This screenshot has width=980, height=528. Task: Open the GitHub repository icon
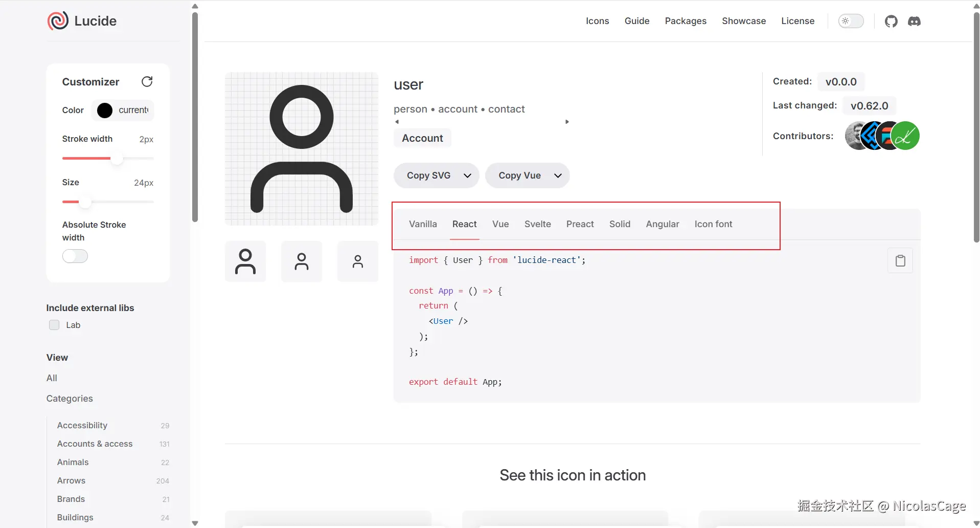click(891, 21)
